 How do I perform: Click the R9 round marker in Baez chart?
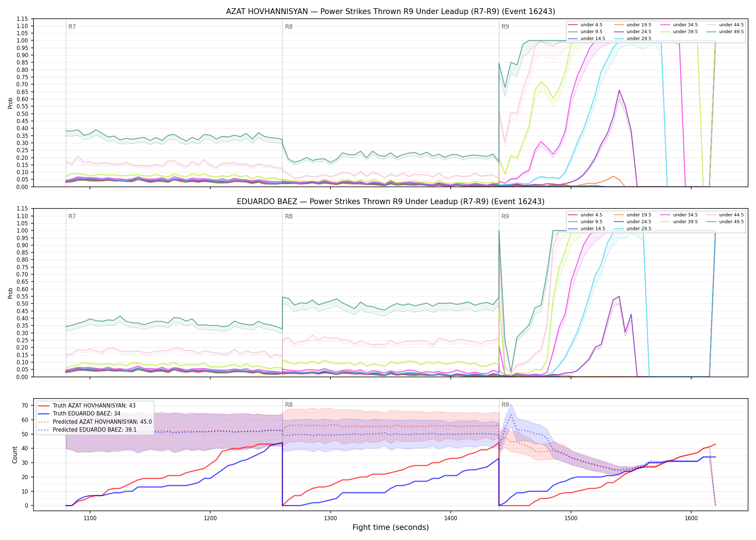pyautogui.click(x=505, y=216)
